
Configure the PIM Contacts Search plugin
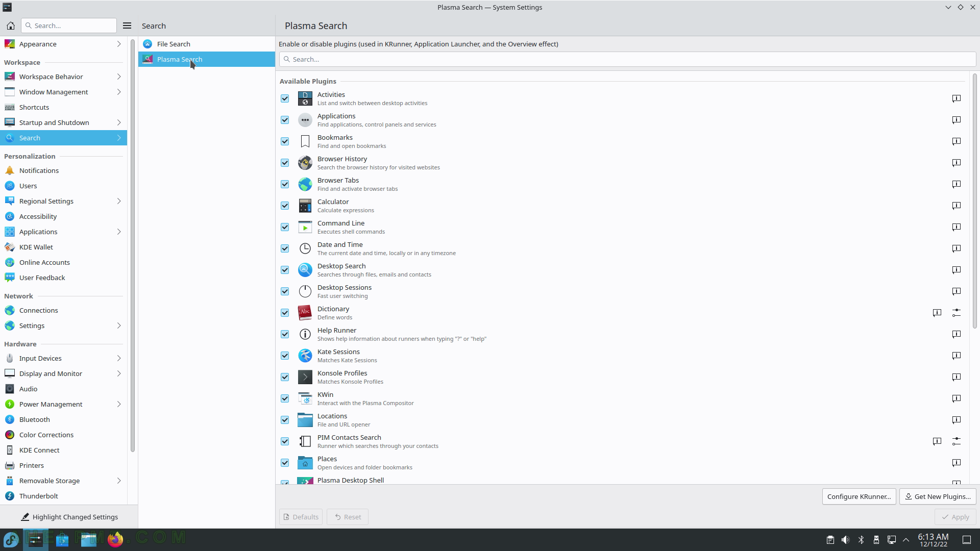pyautogui.click(x=957, y=441)
